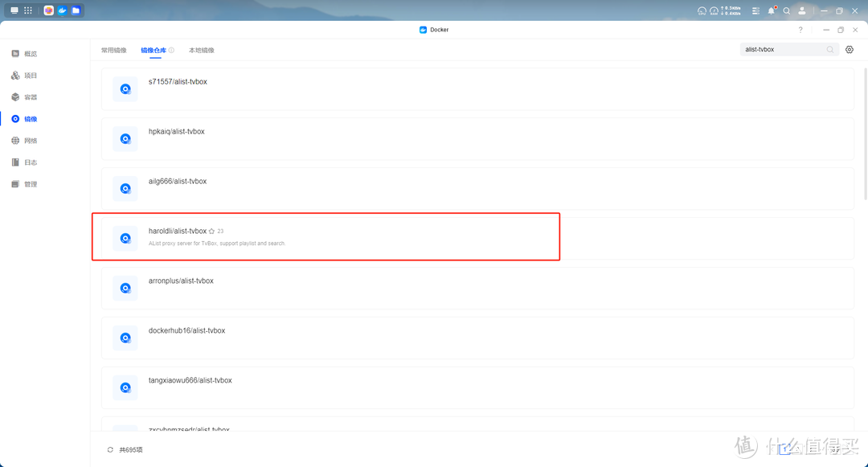Click the refresh icon next to 共695项

tap(110, 450)
